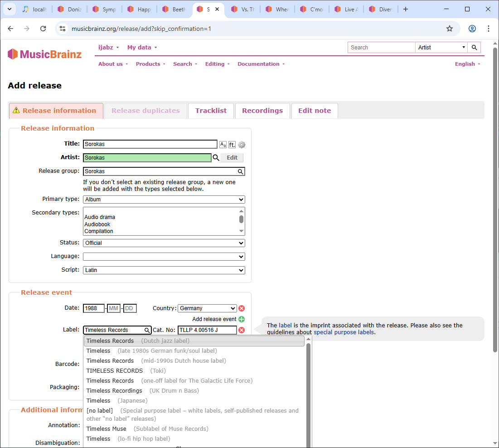Expand the My data menu
Viewport: 499px width, 448px height.
pyautogui.click(x=142, y=48)
